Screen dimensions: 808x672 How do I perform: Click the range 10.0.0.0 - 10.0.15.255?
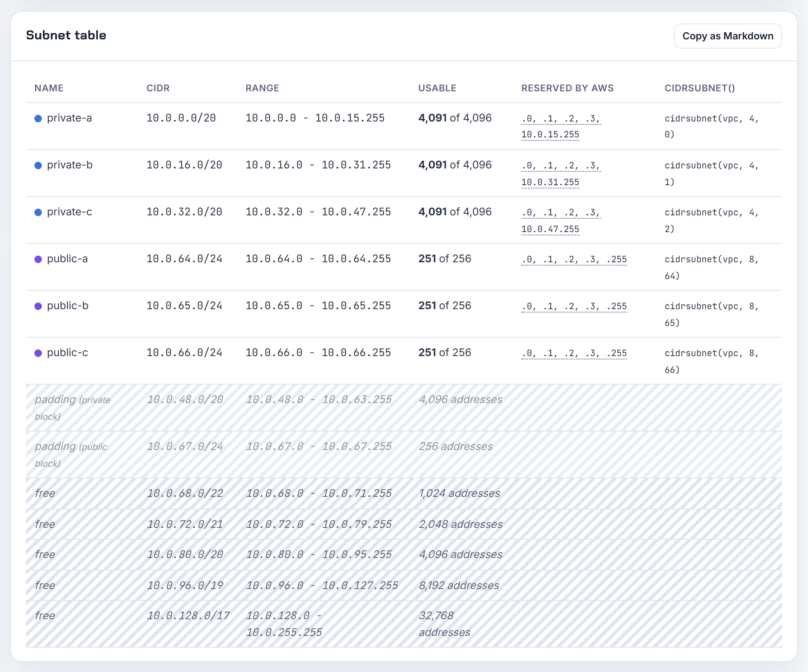coord(315,118)
